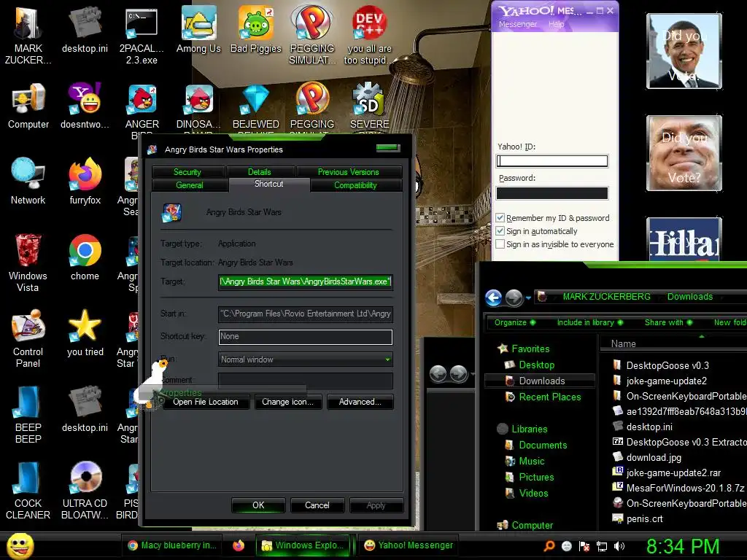Viewport: 747px width, 560px height.
Task: Select the 'you tried' star icon
Action: click(85, 332)
